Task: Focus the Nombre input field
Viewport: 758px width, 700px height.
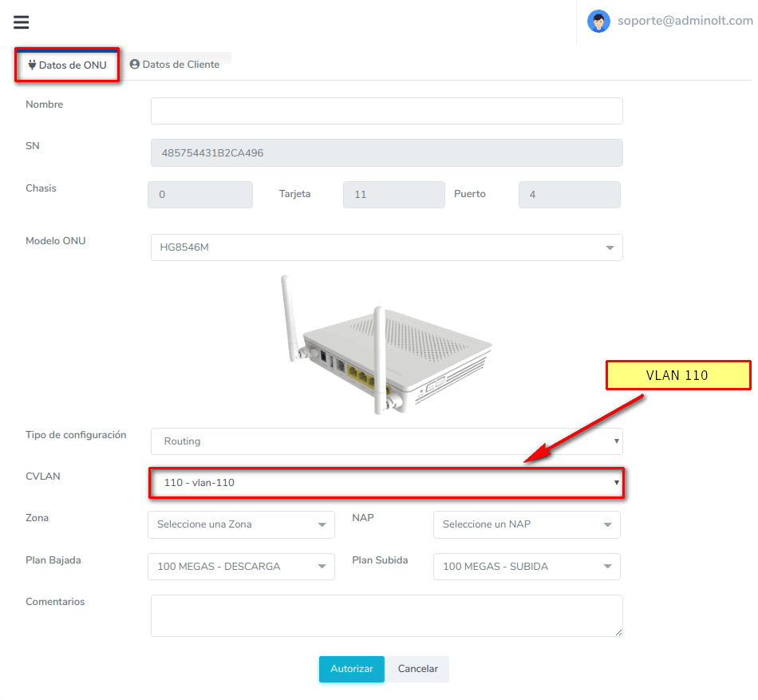Action: pos(386,111)
